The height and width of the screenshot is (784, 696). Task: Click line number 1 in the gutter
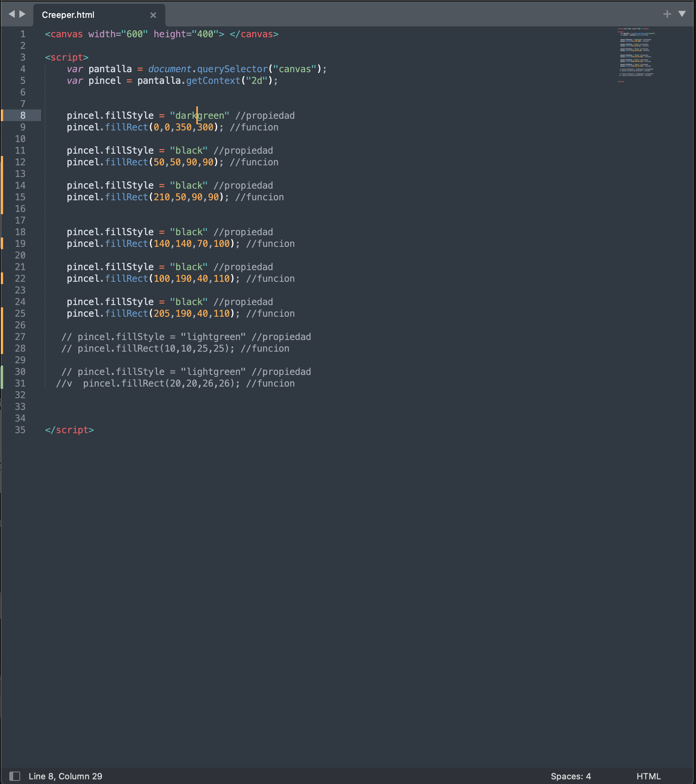tap(23, 34)
